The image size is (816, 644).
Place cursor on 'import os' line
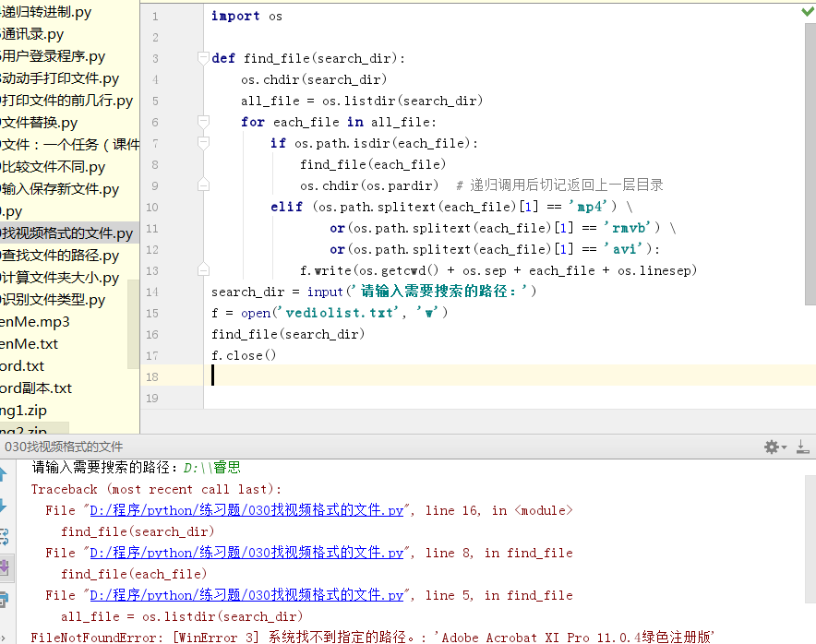coord(246,16)
